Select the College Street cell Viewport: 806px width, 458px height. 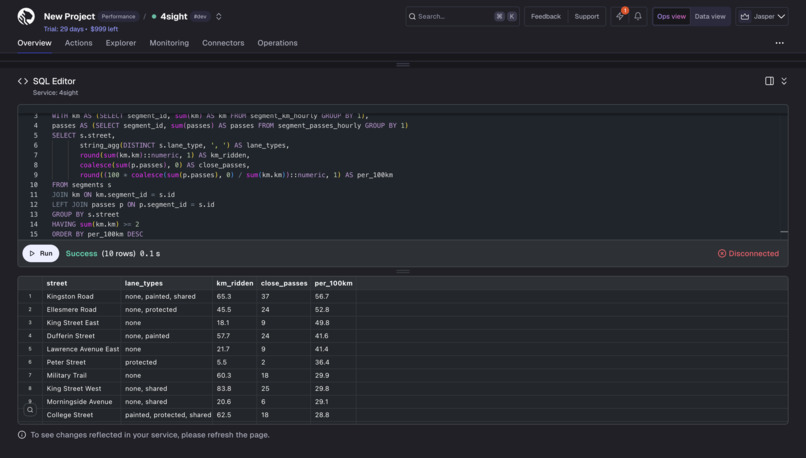point(81,415)
